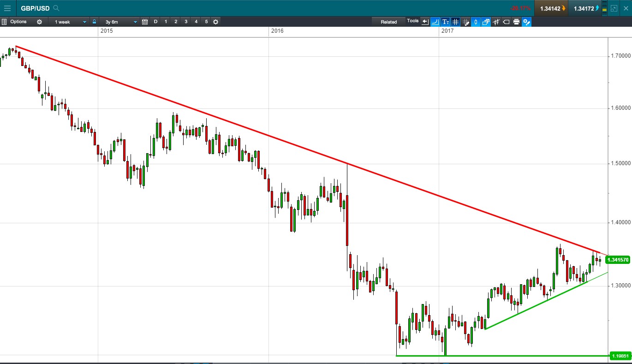Expand the 1 week interval dropdown
This screenshot has width=632, height=364.
(x=70, y=22)
